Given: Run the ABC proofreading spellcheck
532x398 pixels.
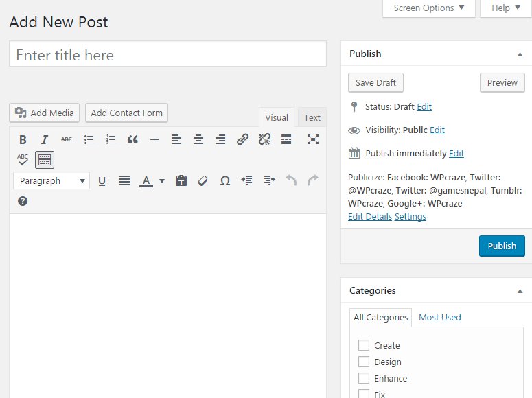Looking at the screenshot, I should click(23, 159).
